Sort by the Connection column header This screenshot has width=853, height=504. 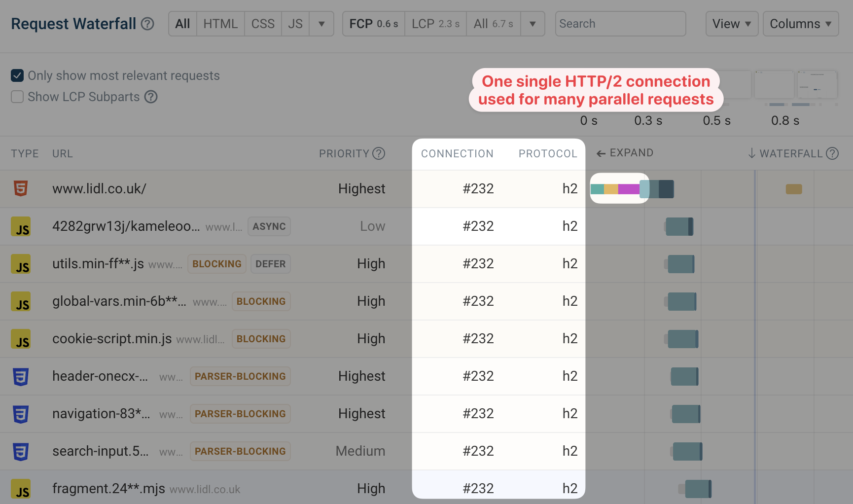click(x=457, y=153)
